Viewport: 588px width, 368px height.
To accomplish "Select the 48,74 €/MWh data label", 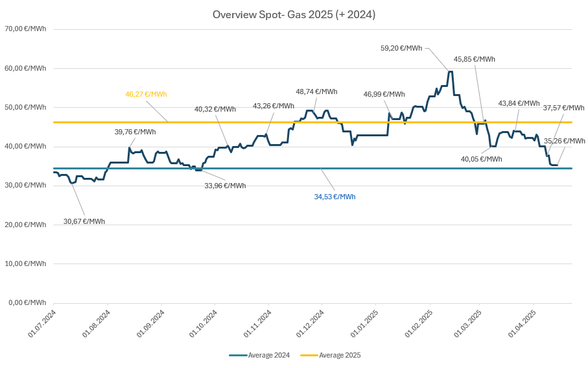I will pos(316,92).
